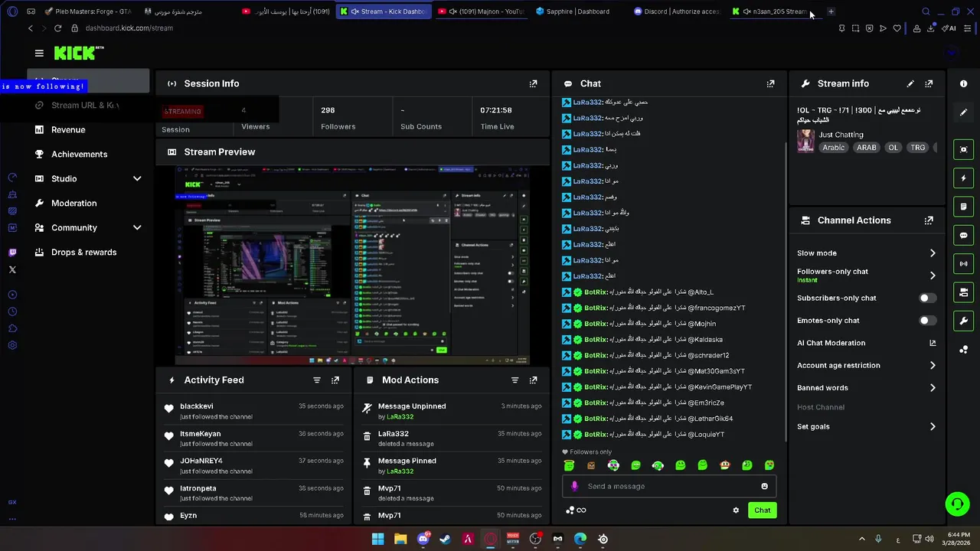980x551 pixels.
Task: Expand Followers-only chat options
Action: [x=933, y=275]
